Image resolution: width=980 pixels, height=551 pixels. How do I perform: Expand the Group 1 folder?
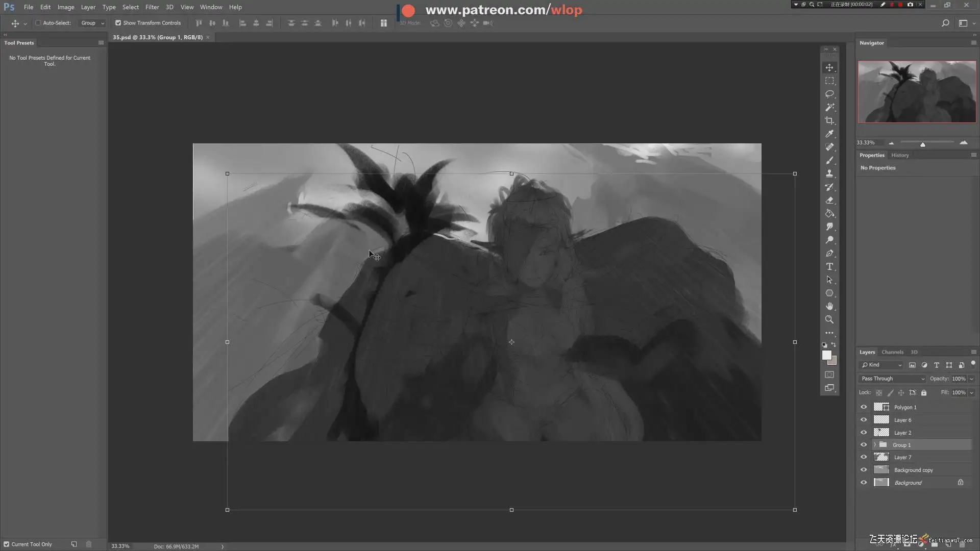pos(875,445)
